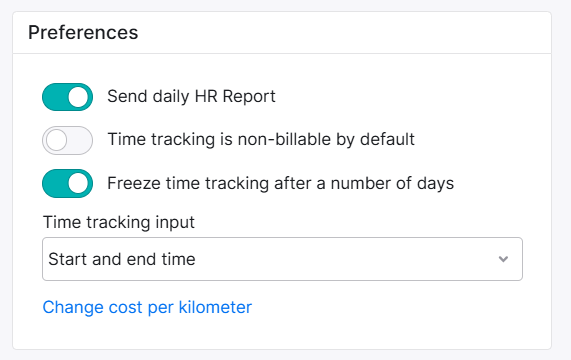Disable the Send daily HR Report switch
This screenshot has height=360, width=571.
click(x=67, y=97)
